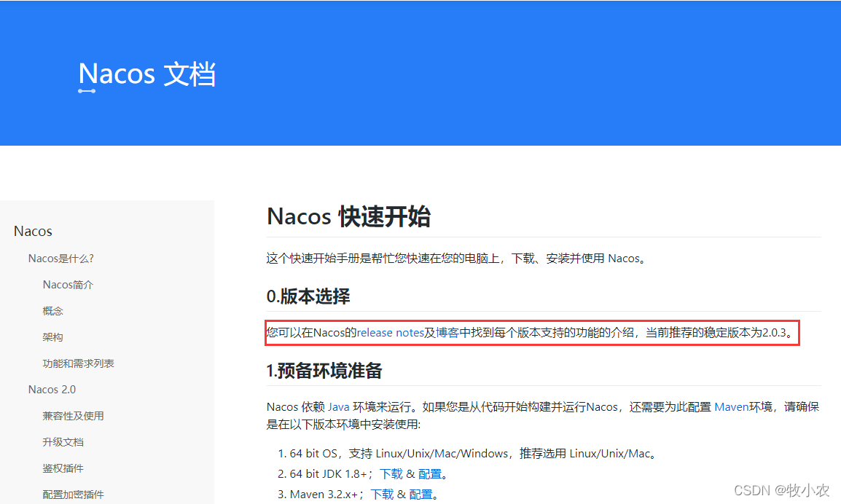
Task: Open the 博客 link
Action: pos(447,332)
